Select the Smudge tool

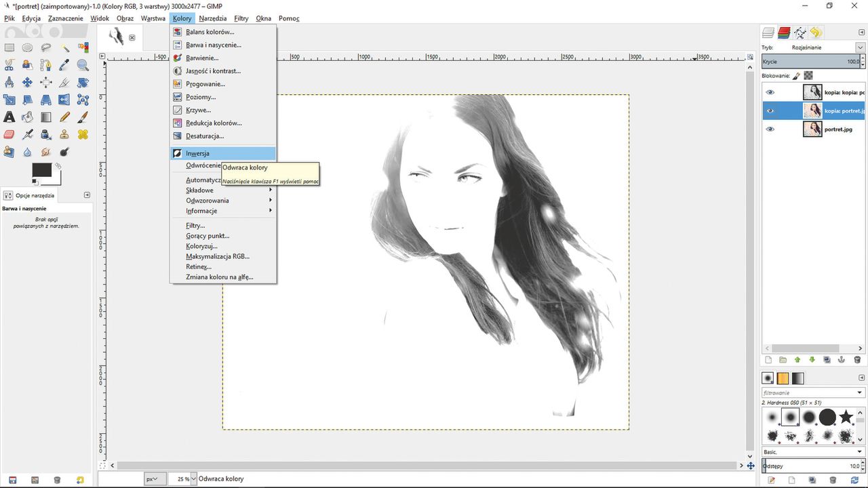pyautogui.click(x=46, y=152)
